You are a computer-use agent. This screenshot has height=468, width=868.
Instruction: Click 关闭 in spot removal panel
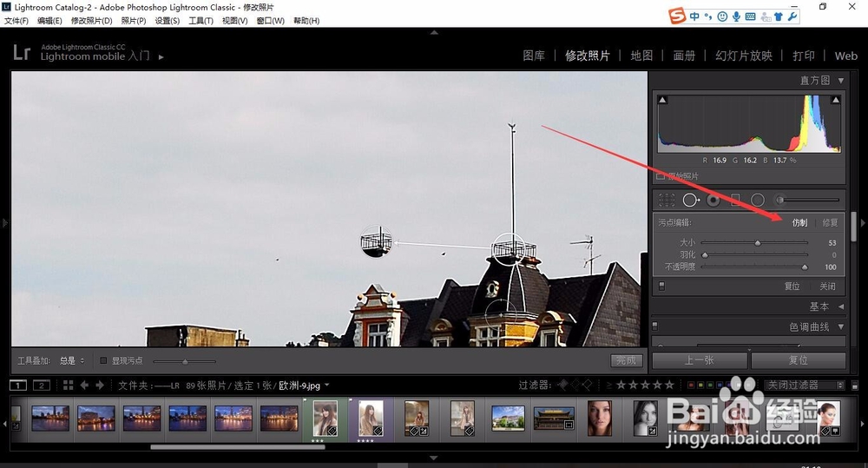tap(827, 287)
